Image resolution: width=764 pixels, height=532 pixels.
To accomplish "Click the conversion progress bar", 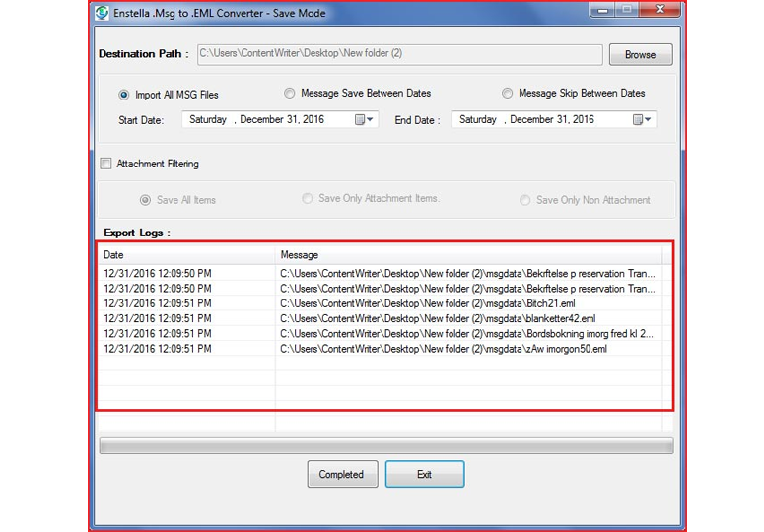I will (x=392, y=446).
